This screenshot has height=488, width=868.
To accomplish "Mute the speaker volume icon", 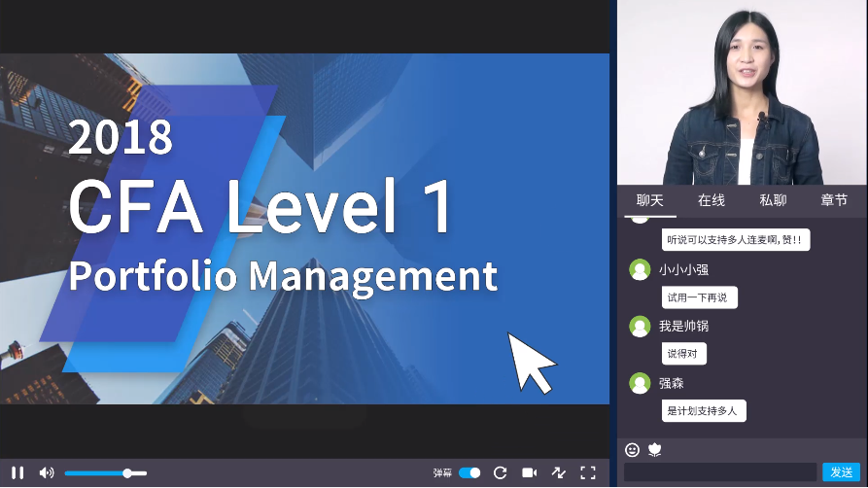I will [47, 472].
